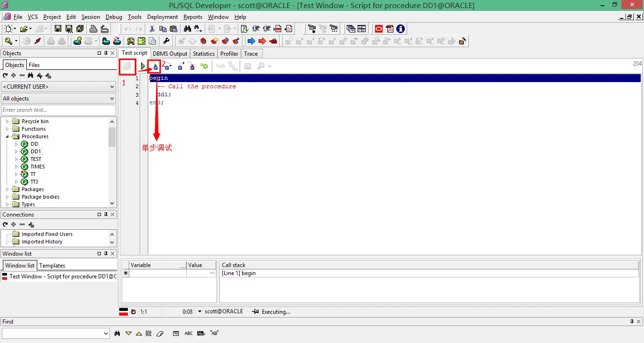Click the empty Variable name cell
This screenshot has height=343, width=644.
click(158, 273)
